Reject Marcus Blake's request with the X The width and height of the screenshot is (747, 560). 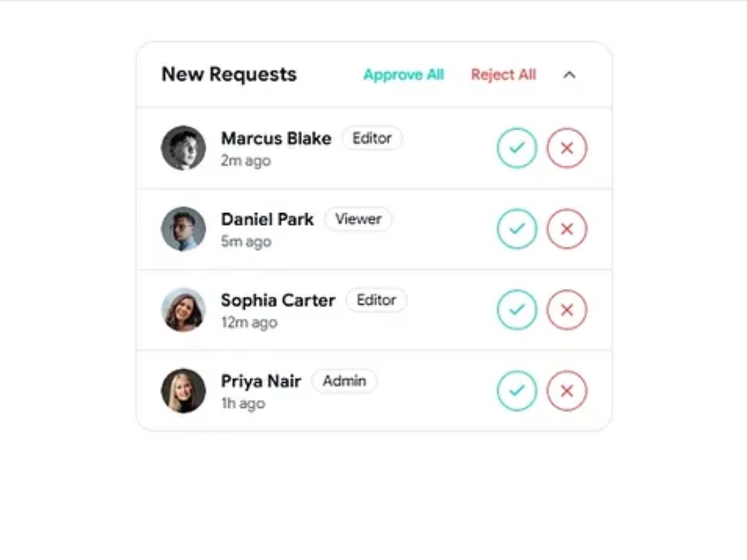tap(567, 148)
